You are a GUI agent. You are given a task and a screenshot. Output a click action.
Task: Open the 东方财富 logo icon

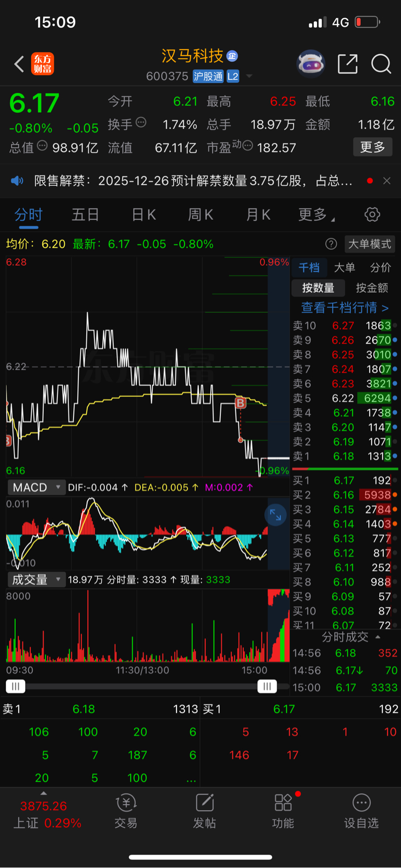(x=42, y=64)
